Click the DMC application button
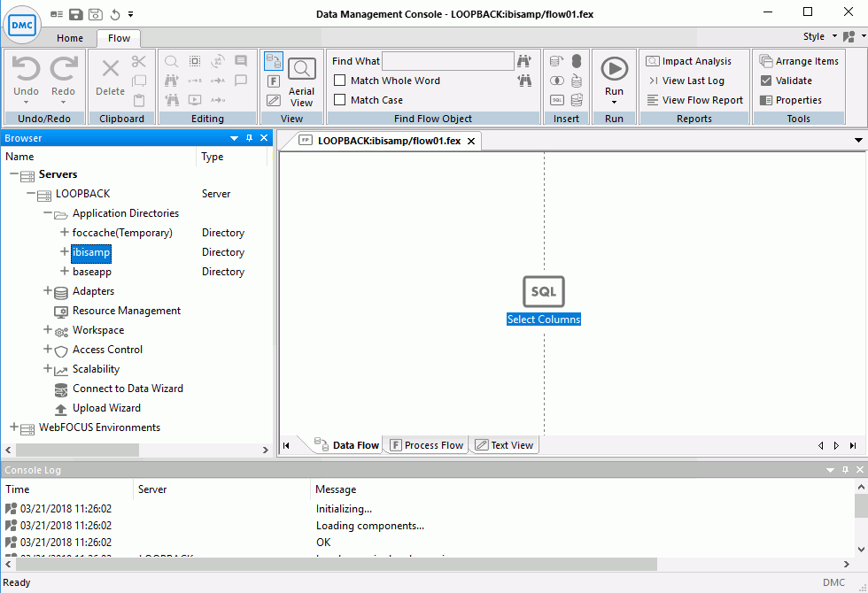 click(22, 25)
